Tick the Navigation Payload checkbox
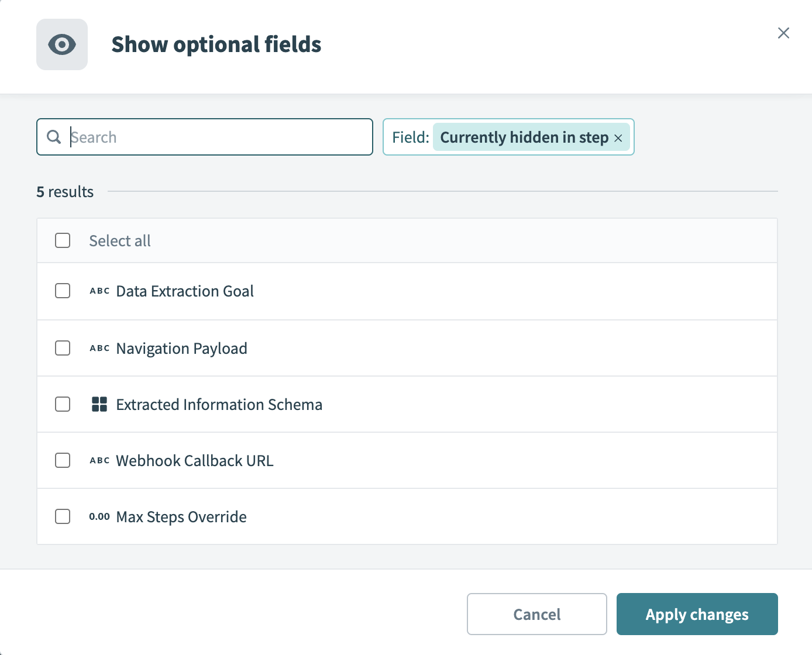 (x=63, y=348)
